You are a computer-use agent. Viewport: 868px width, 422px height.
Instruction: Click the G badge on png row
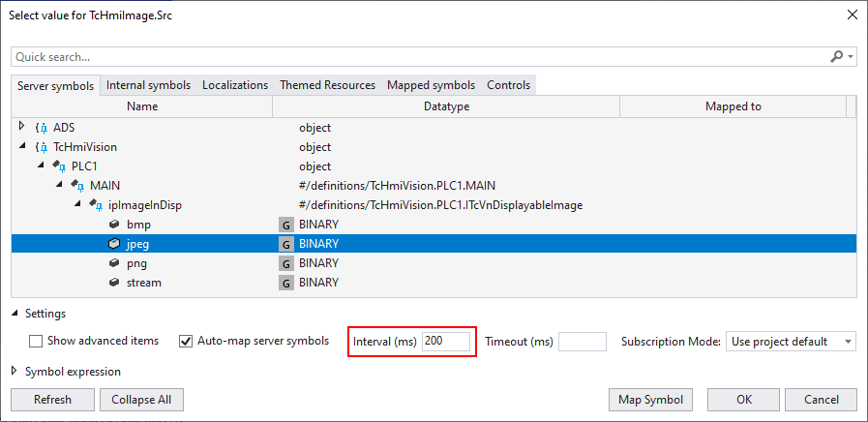click(x=285, y=263)
